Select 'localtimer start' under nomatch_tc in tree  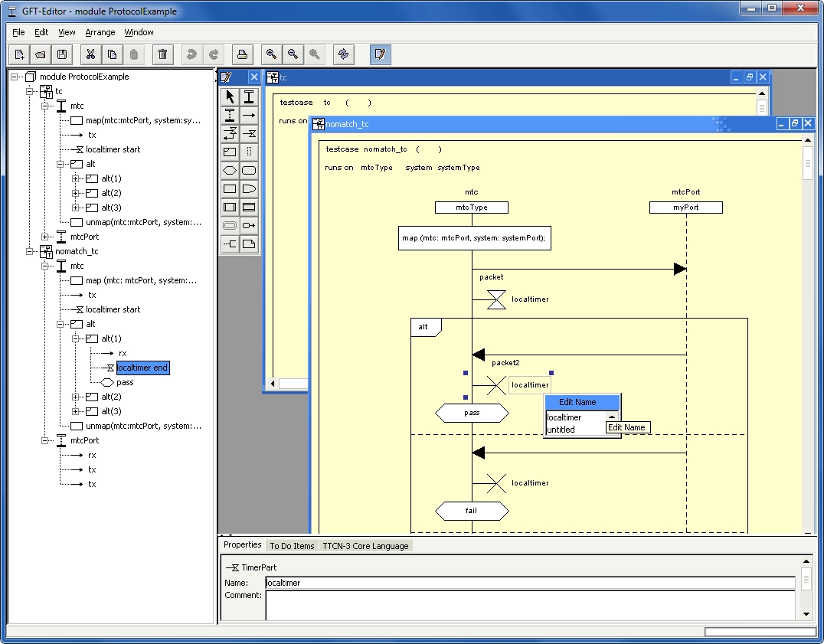113,309
